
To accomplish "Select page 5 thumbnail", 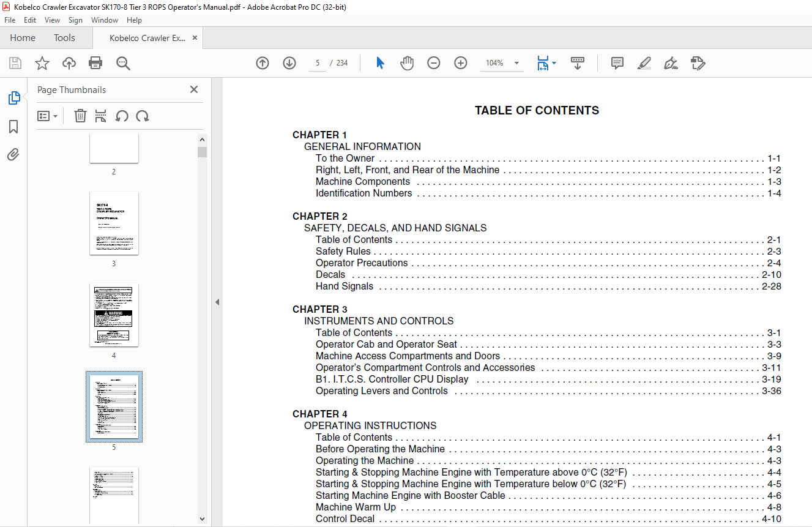I will tap(114, 406).
